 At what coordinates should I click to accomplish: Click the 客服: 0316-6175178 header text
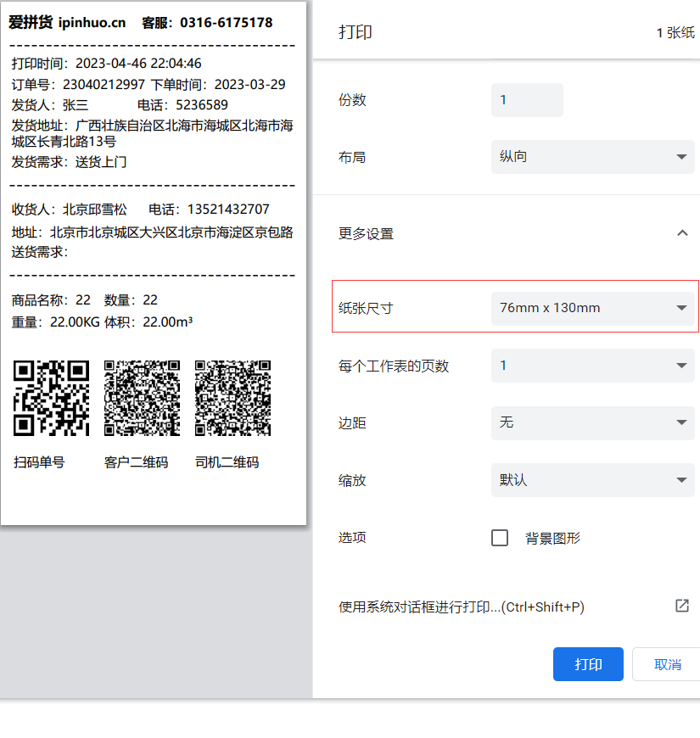tap(207, 23)
